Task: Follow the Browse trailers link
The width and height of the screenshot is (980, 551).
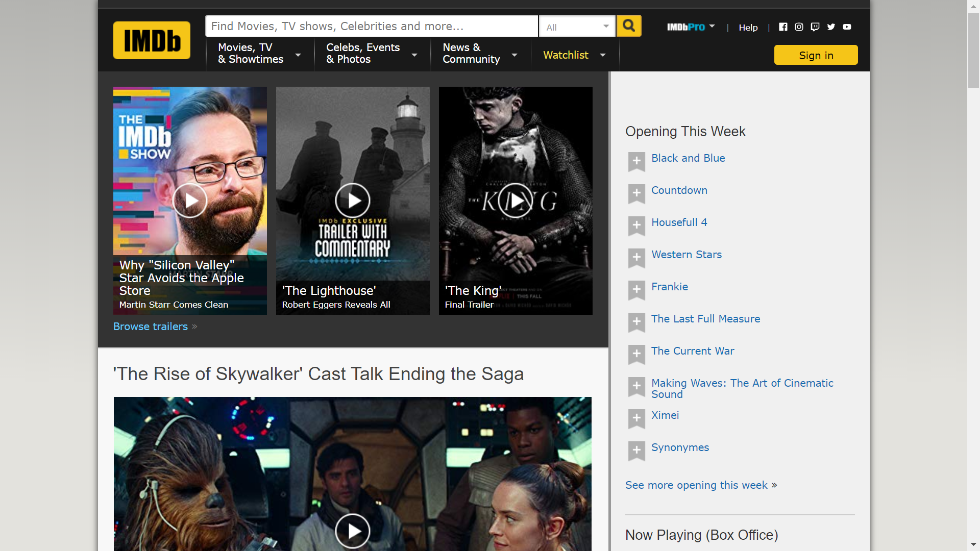Action: pyautogui.click(x=151, y=327)
